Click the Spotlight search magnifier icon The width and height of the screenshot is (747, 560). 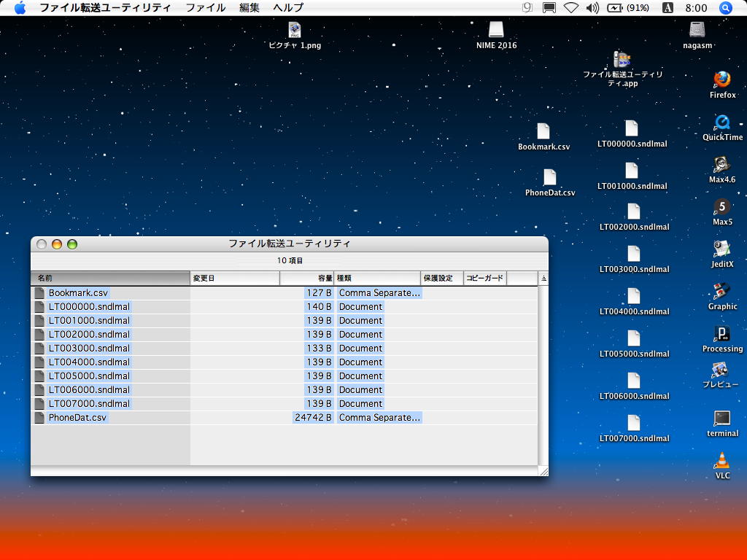[726, 8]
